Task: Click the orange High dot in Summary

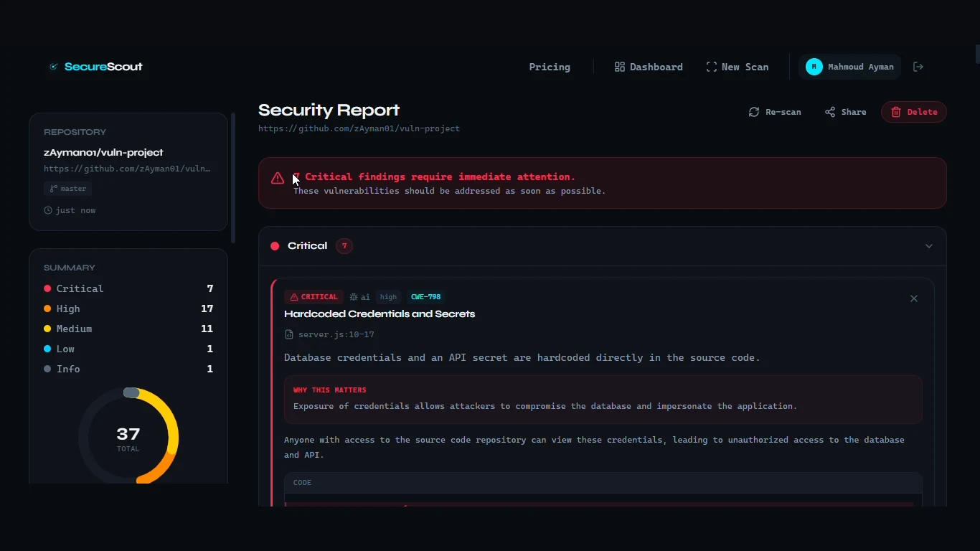Action: click(x=47, y=309)
